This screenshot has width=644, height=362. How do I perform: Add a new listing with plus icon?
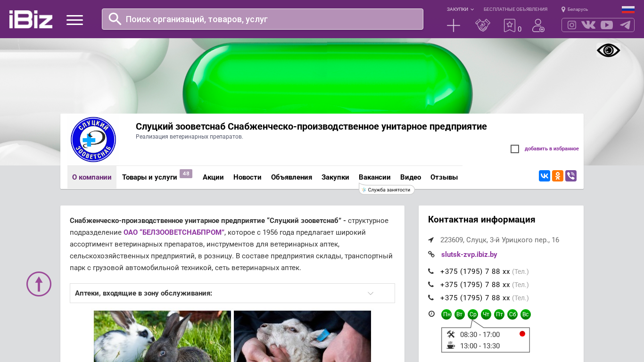click(x=454, y=25)
